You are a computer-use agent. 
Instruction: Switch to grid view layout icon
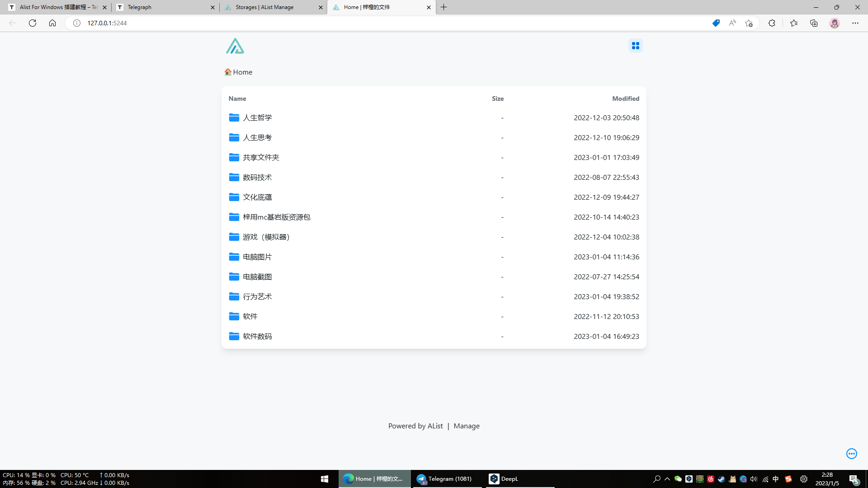[635, 46]
